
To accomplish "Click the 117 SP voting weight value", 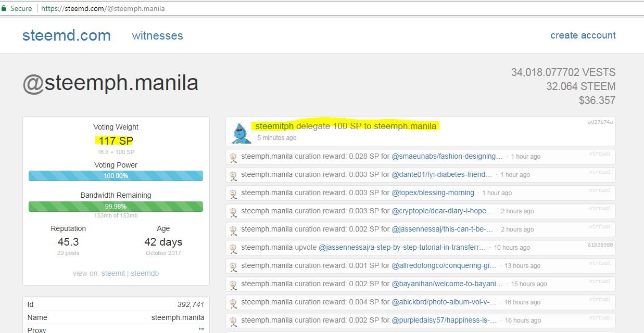I will tap(116, 140).
